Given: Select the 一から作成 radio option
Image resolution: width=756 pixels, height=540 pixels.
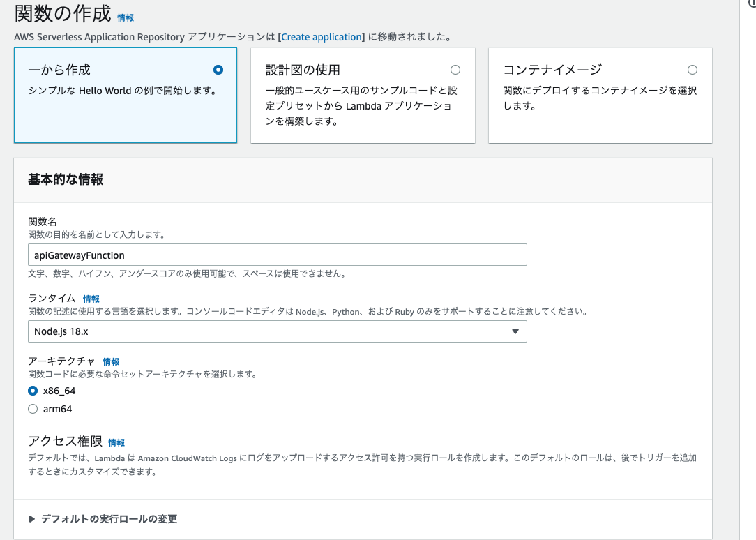Looking at the screenshot, I should (218, 70).
